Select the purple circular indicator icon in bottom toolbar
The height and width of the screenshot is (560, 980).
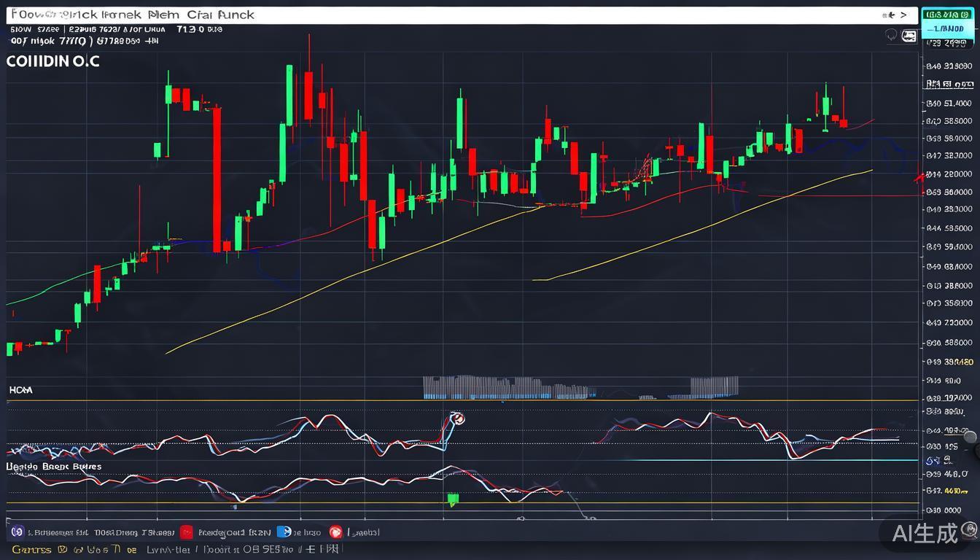tap(16, 532)
